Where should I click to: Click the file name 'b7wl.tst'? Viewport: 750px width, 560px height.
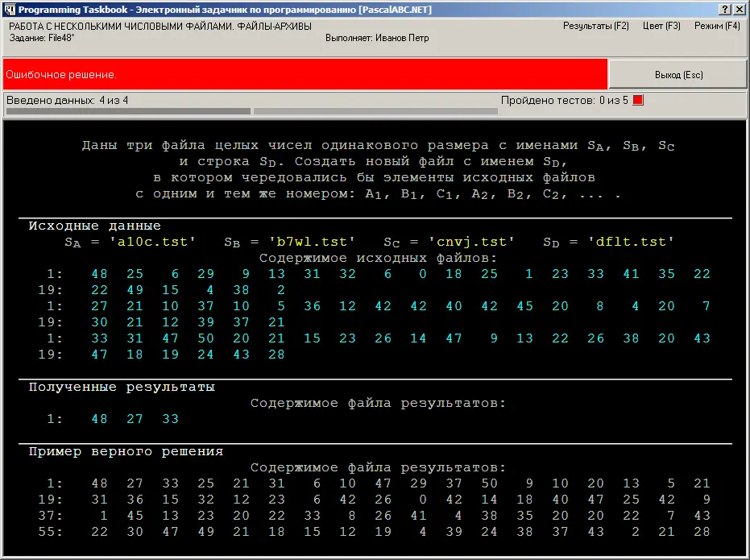tap(312, 242)
